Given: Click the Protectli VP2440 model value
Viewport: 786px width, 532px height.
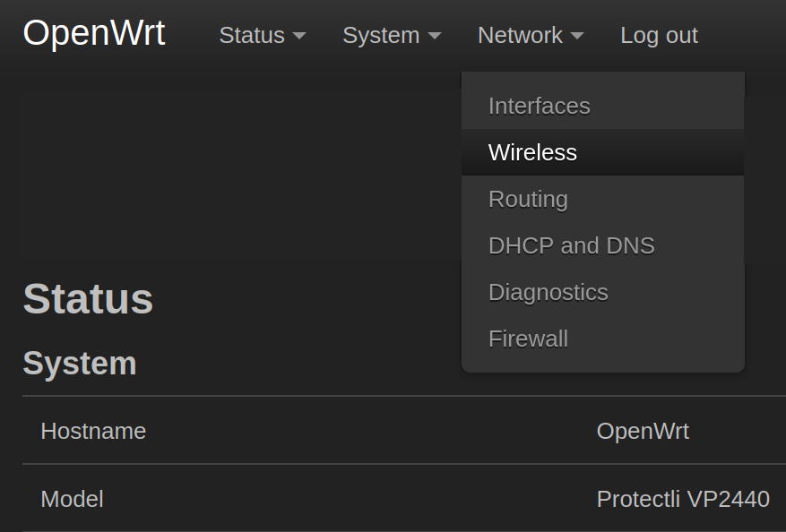Looking at the screenshot, I should [x=683, y=499].
